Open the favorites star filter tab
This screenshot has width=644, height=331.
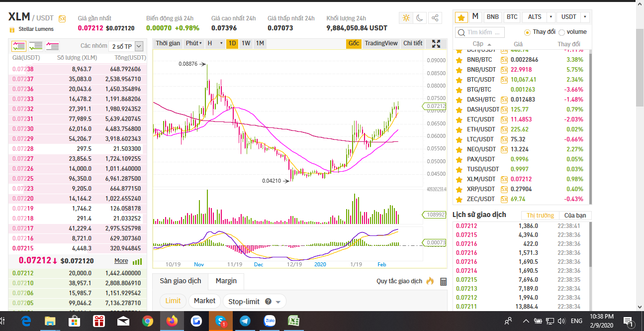[461, 17]
